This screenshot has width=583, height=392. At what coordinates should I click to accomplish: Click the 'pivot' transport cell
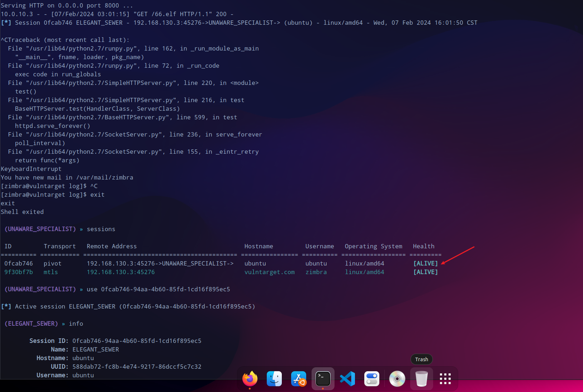53,263
